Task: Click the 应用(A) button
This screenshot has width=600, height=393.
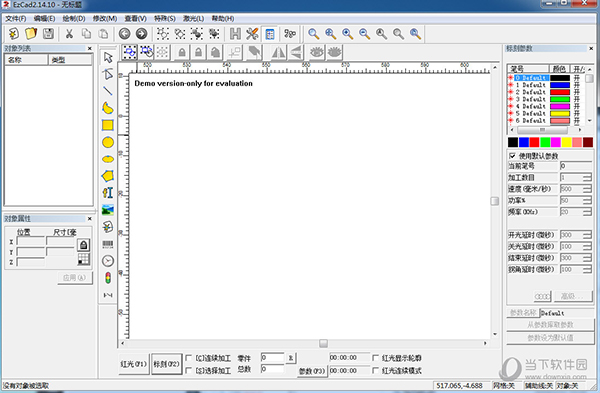Action: click(x=75, y=277)
